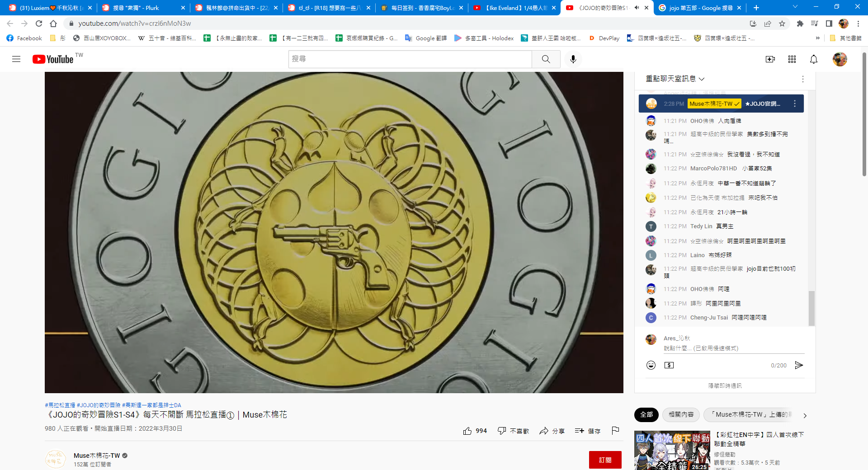This screenshot has width=868, height=470.
Task: Go back in browser history
Action: coord(10,23)
